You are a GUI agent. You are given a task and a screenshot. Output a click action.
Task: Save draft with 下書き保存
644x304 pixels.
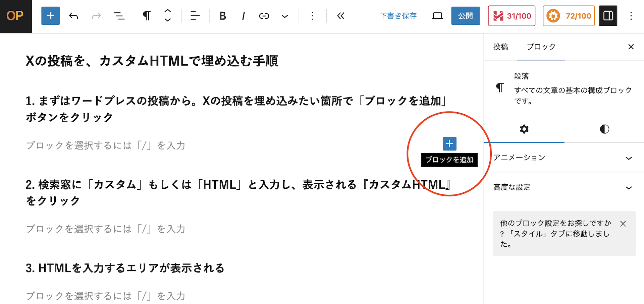click(x=398, y=16)
